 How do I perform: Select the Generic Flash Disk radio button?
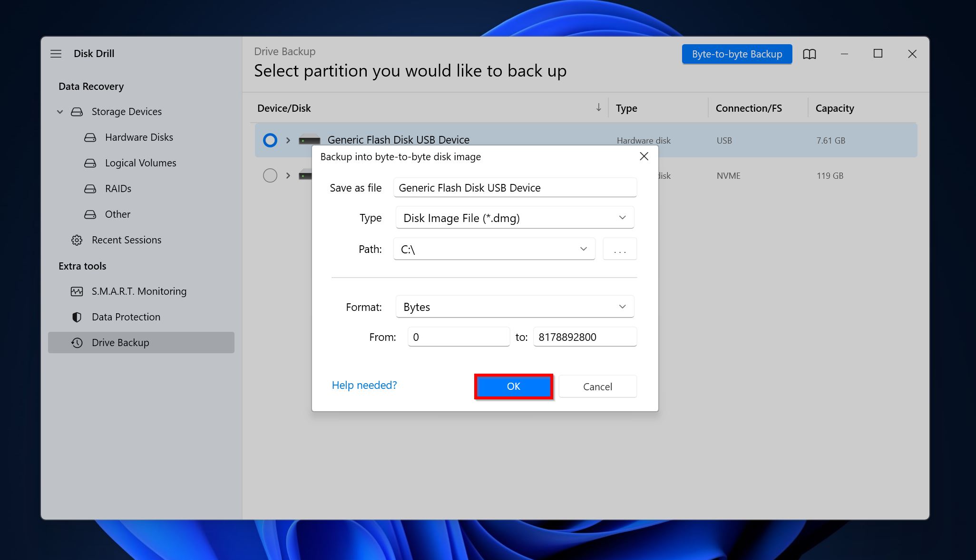click(269, 139)
